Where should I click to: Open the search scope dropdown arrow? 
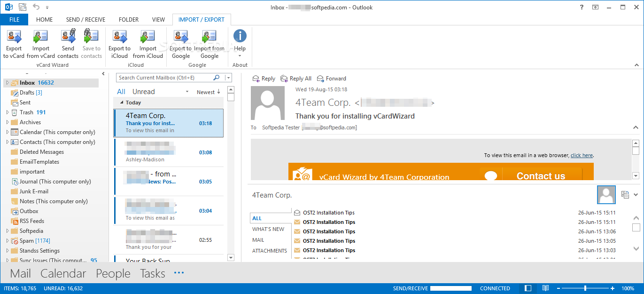pyautogui.click(x=228, y=78)
